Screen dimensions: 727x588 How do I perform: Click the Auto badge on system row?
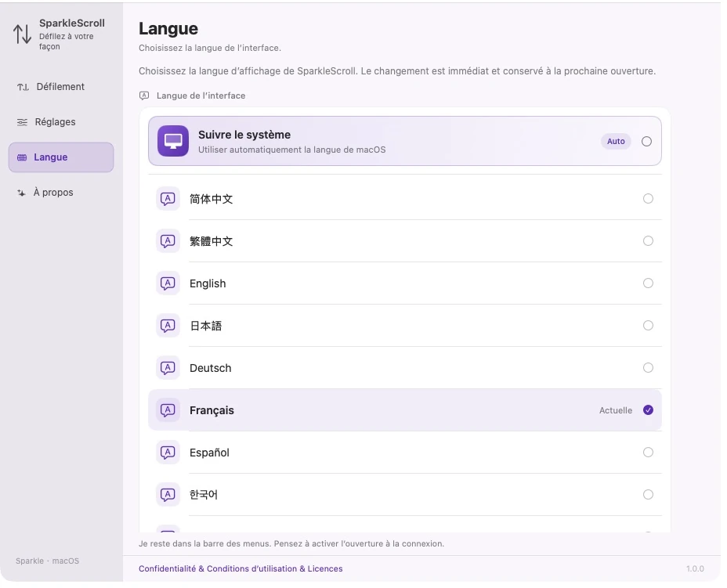click(616, 142)
